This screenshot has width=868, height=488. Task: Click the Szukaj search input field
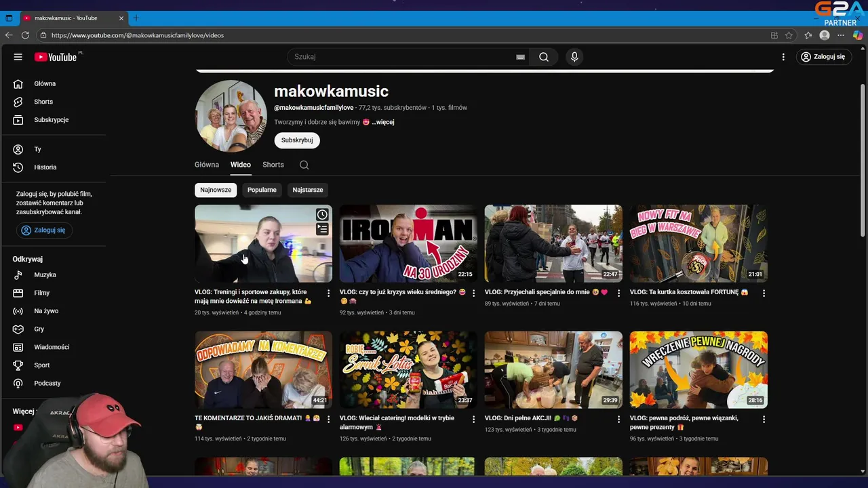[x=404, y=57]
